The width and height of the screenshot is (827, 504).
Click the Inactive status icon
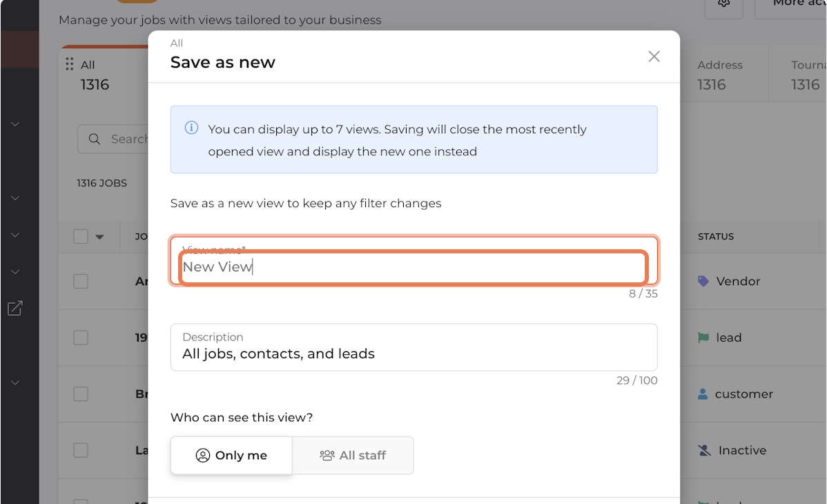[x=703, y=450]
